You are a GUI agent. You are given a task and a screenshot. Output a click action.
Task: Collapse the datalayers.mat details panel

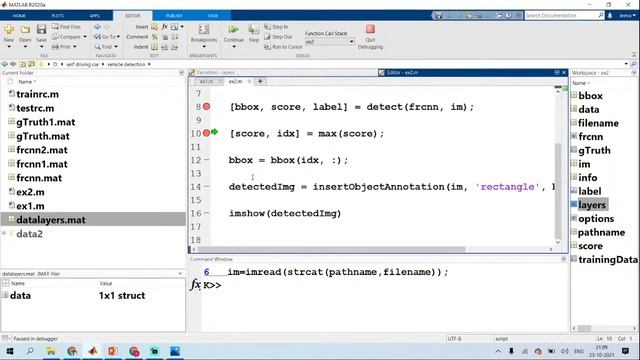[180, 273]
